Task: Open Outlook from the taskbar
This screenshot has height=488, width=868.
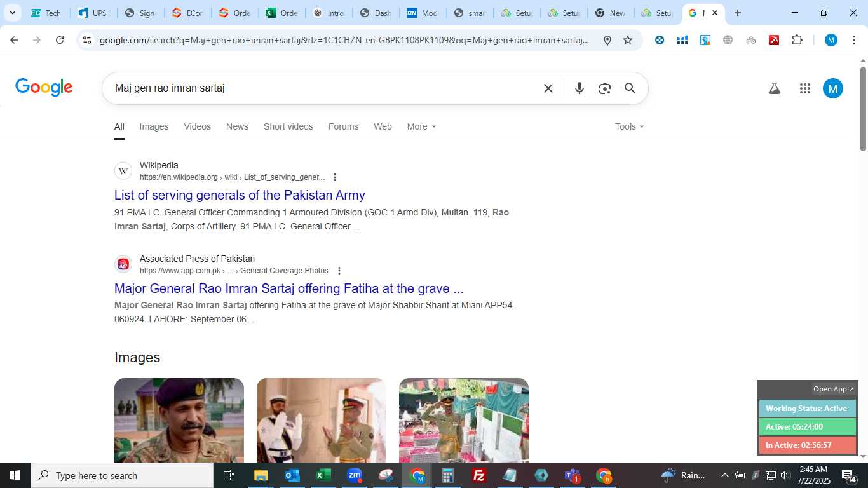Action: (292, 475)
